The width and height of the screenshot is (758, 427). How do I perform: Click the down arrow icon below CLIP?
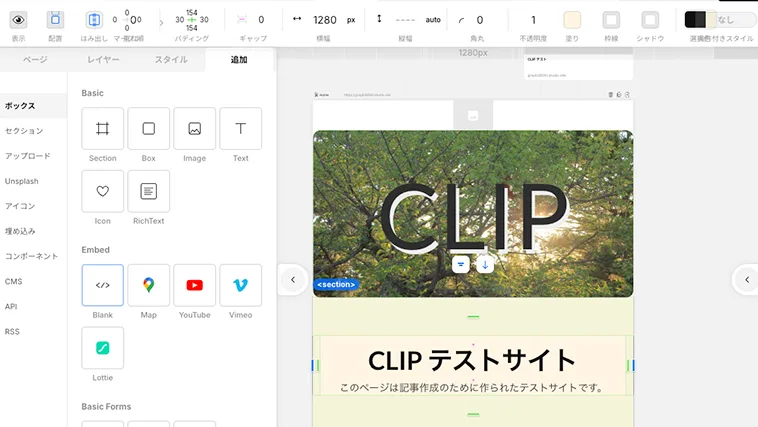tap(485, 265)
